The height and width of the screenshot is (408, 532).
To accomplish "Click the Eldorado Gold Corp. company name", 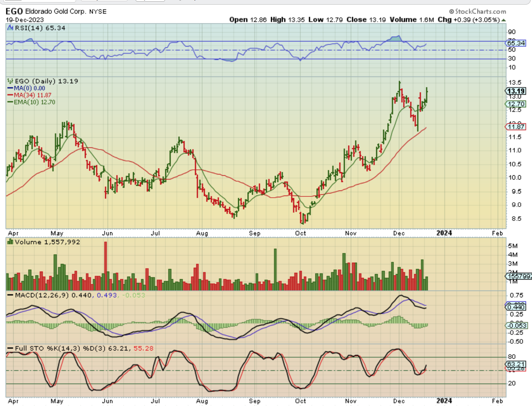I will 56,11.
